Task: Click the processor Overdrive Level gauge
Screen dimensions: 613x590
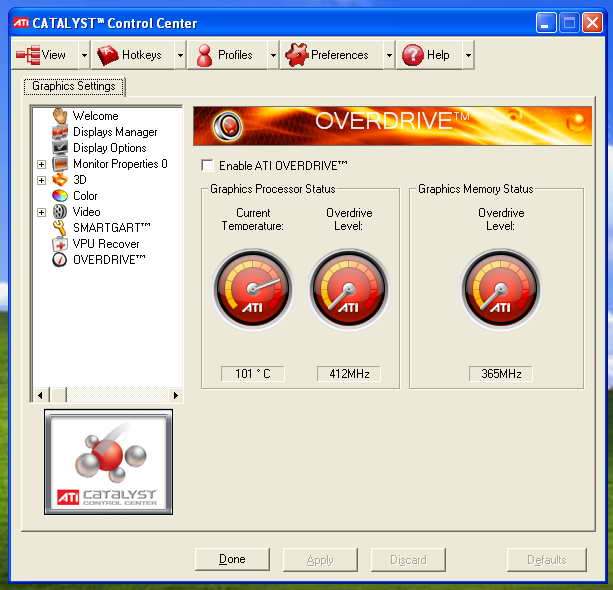Action: click(349, 289)
